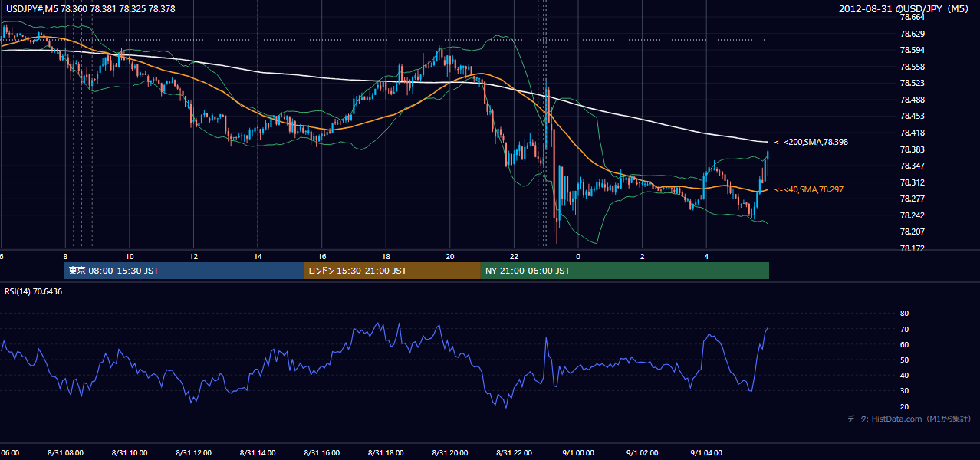Image resolution: width=980 pixels, height=460 pixels.
Task: Click the データ: HistData.com source credit
Action: coord(909,419)
